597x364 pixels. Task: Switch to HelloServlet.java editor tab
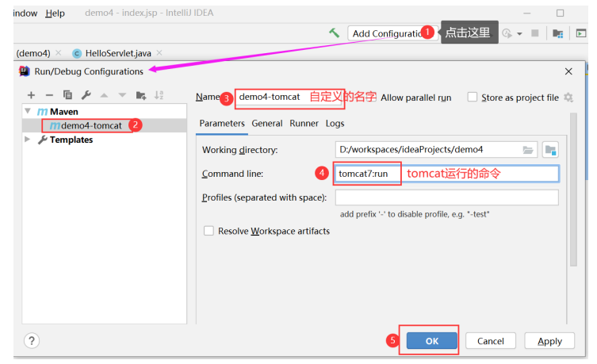point(118,53)
